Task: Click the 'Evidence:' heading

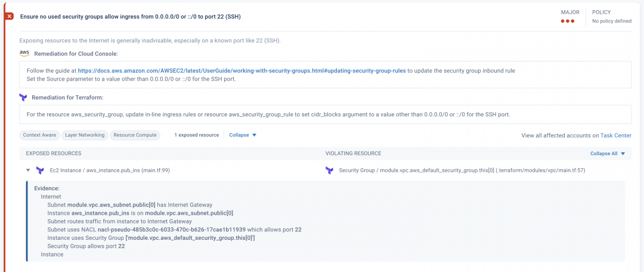Action: [47, 188]
